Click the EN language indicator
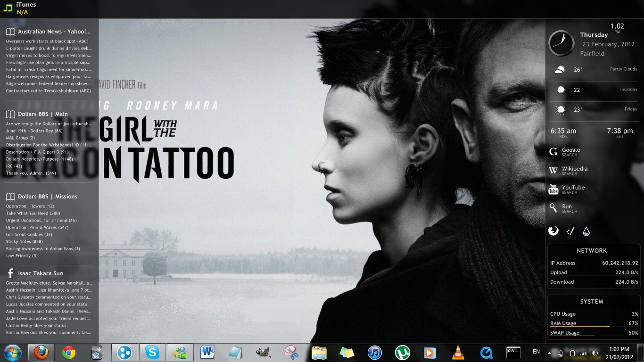Image resolution: width=644 pixels, height=362 pixels. tap(536, 352)
